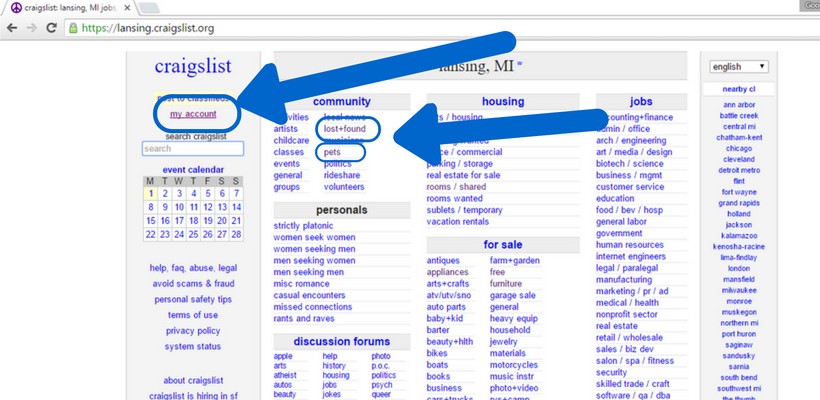Open pets in community
This screenshot has height=400, width=820.
point(332,152)
